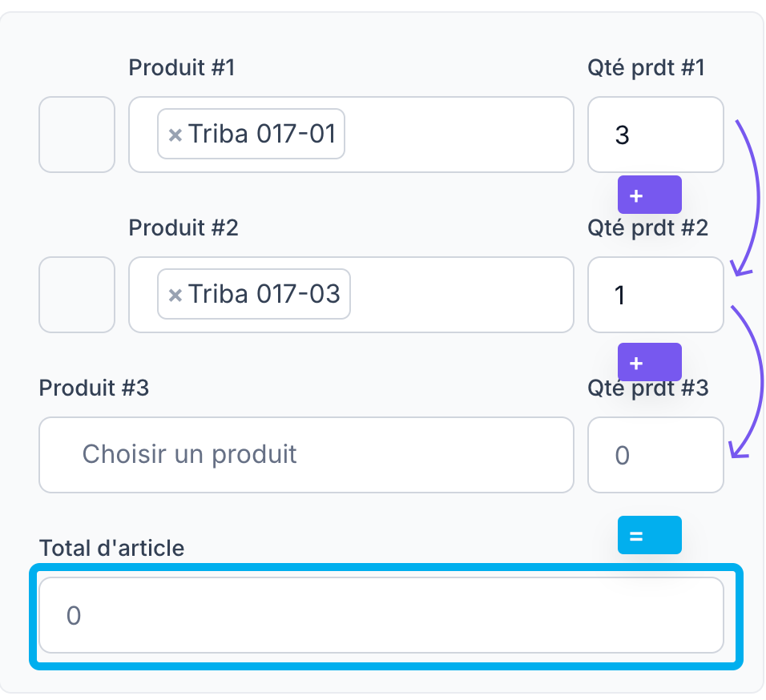Open the Produit #2 selection field
This screenshot has height=700, width=766.
pyautogui.click(x=457, y=295)
